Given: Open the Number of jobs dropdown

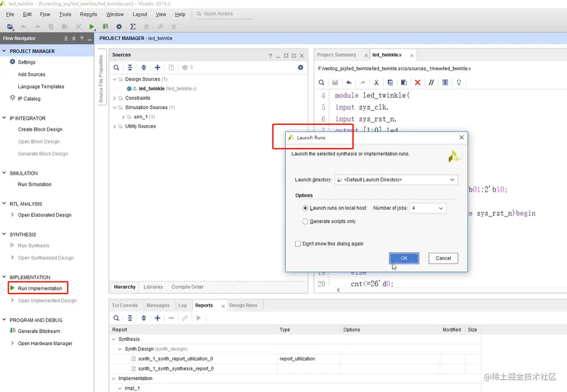Looking at the screenshot, I should (428, 208).
